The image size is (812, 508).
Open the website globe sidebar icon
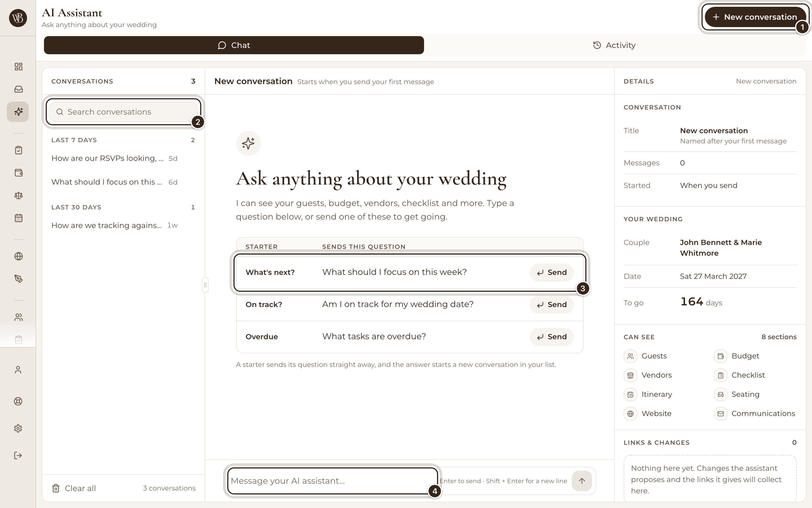[x=18, y=256]
